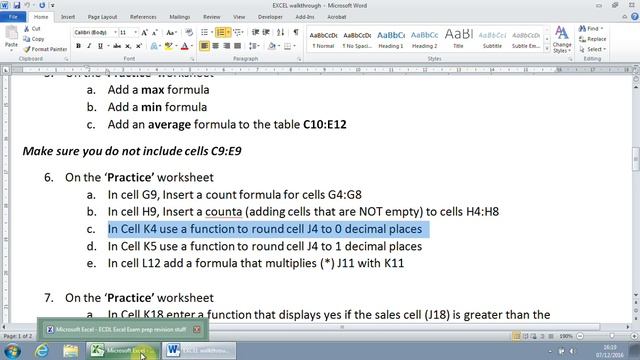640x360 pixels.
Task: Click the Redo icon in quick access toolbar
Action: 42,6
